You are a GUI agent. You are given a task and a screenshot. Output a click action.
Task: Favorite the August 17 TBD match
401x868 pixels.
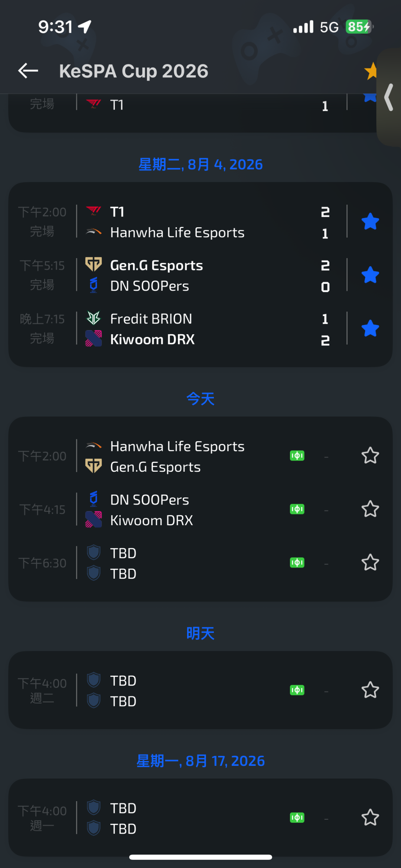pos(370,817)
